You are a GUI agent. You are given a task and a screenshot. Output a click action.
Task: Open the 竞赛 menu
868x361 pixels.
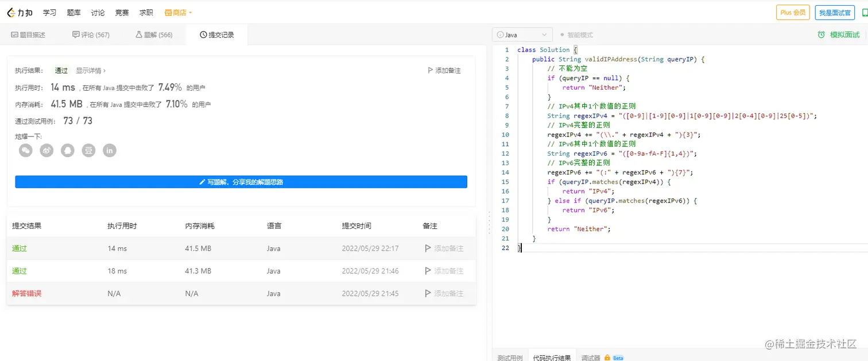point(122,12)
